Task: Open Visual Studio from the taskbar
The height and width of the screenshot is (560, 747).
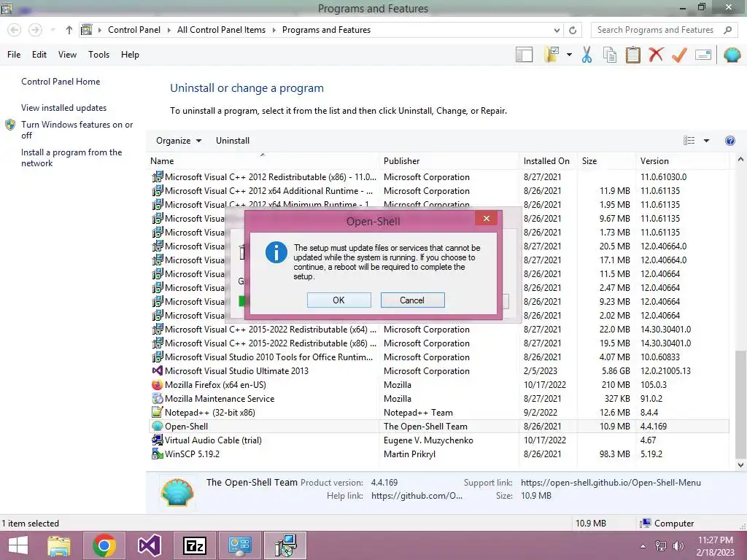Action: click(x=149, y=545)
